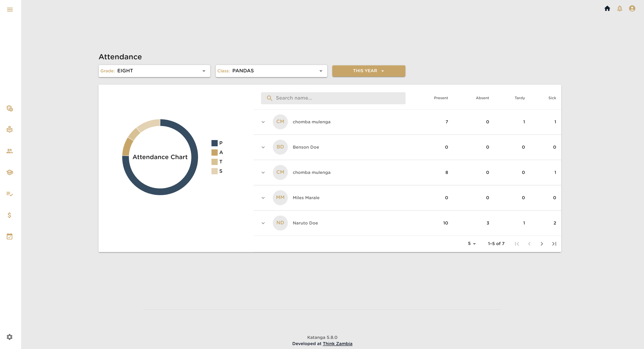Expand Benson Doe row

click(x=263, y=147)
